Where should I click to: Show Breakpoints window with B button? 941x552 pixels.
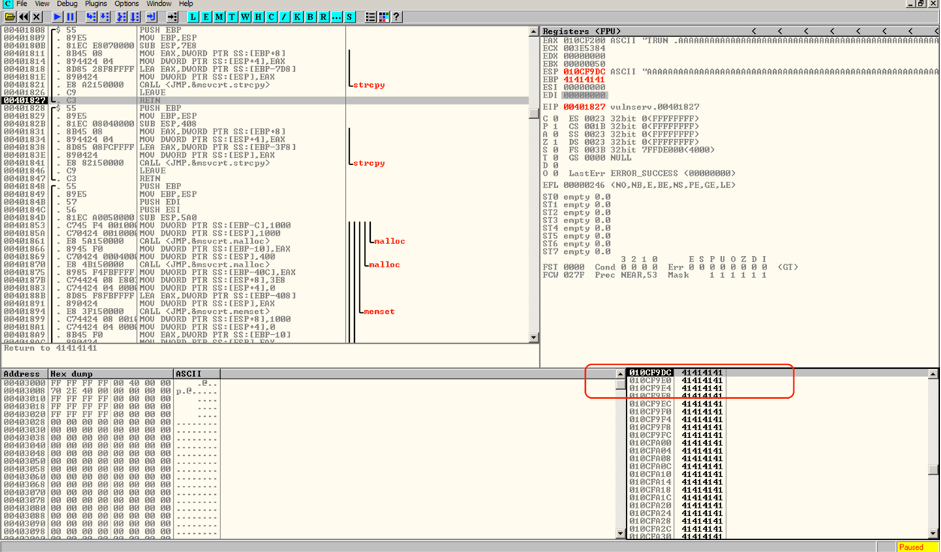tap(310, 17)
